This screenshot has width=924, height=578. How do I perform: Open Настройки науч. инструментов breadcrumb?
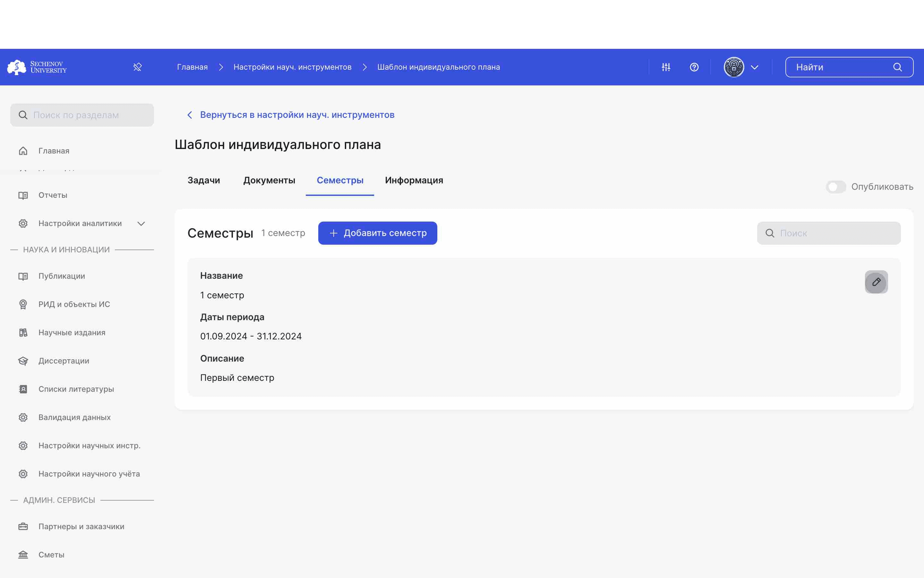point(293,67)
